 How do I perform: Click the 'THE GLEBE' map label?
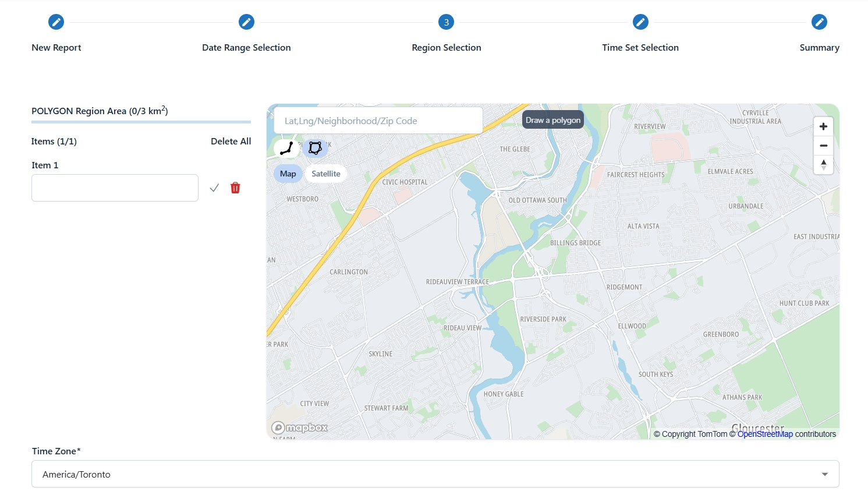[x=515, y=149]
